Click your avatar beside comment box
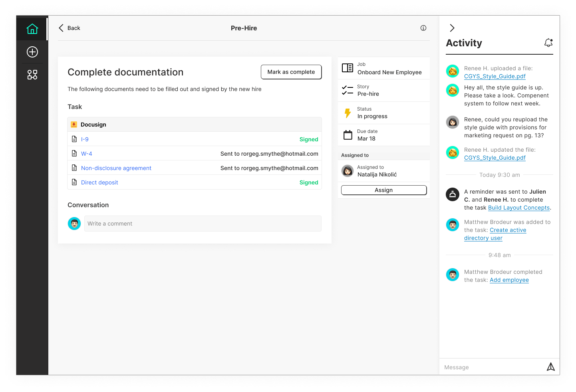Viewport: 576px width, 392px height. pos(74,224)
